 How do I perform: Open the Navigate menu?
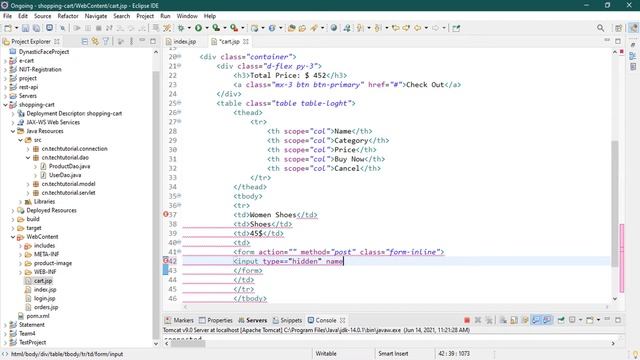pos(96,16)
